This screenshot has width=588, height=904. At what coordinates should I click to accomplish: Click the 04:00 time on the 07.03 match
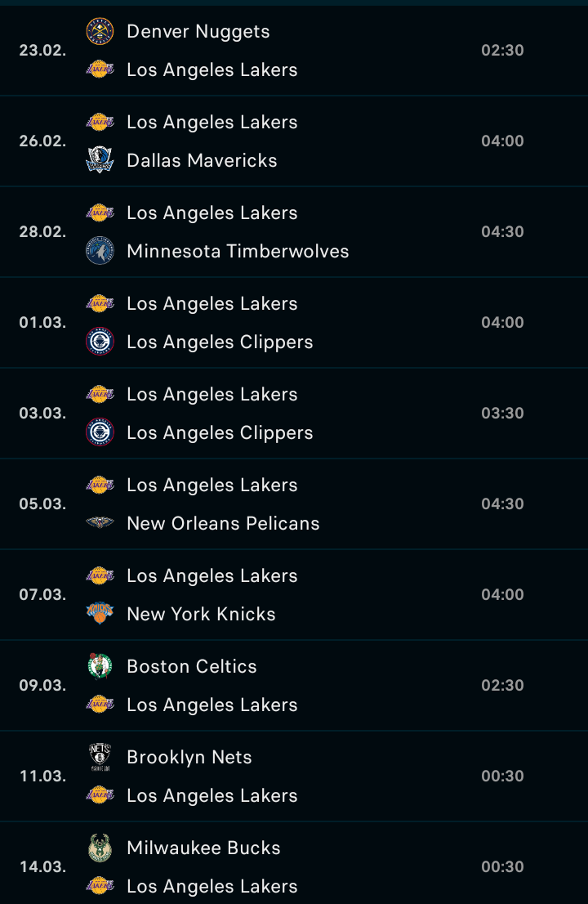502,594
